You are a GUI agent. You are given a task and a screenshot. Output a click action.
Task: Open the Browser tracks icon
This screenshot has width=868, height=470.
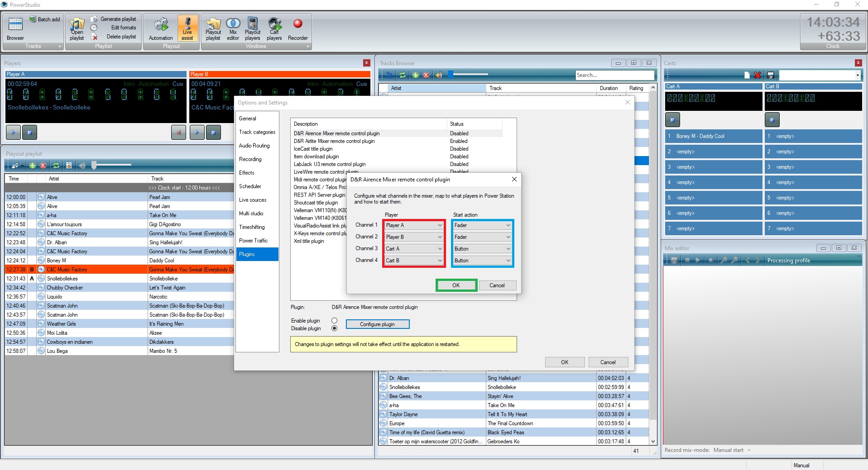coord(15,28)
